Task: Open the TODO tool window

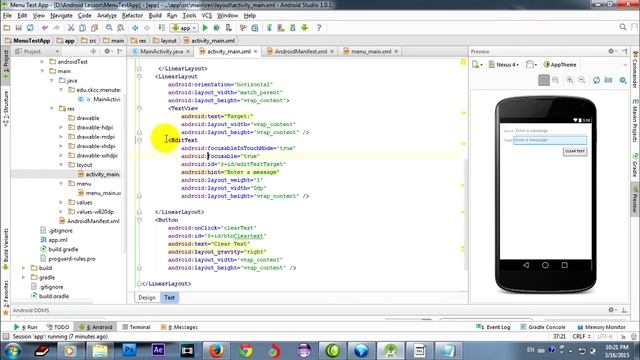Action: coord(58,327)
